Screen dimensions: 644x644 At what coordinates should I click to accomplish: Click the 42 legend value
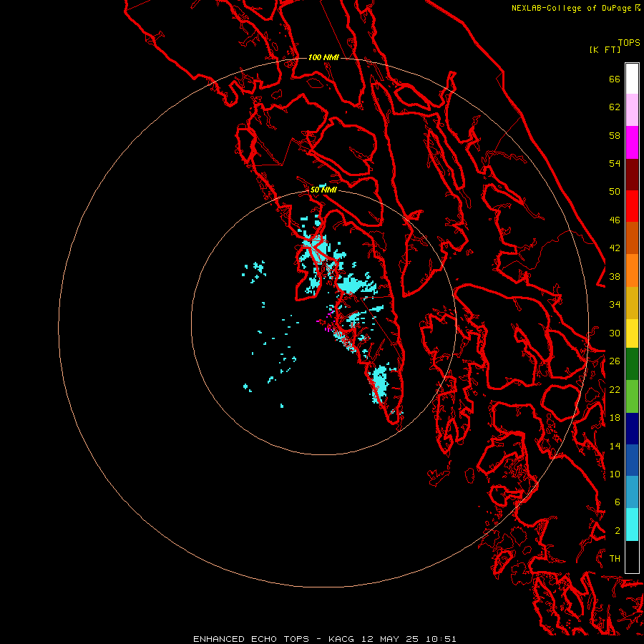pyautogui.click(x=615, y=248)
